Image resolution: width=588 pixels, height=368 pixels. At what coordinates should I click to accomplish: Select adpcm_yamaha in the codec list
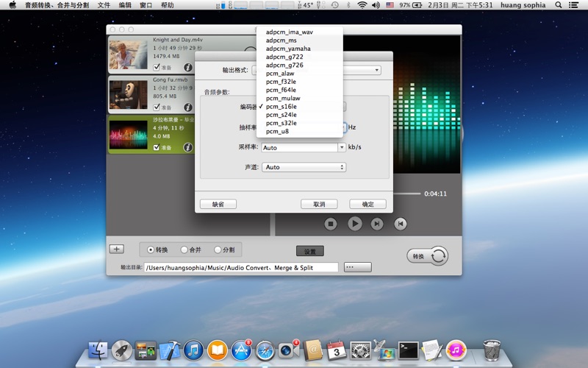tap(288, 49)
